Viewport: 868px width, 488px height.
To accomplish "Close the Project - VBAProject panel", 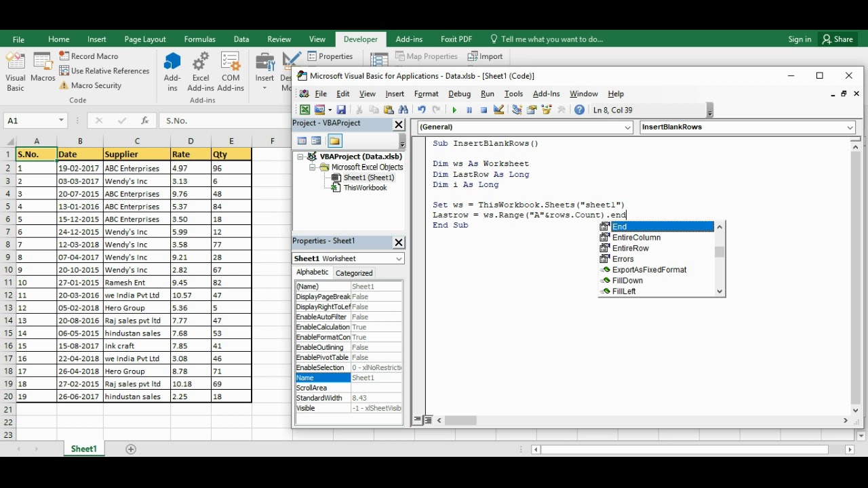I will pyautogui.click(x=399, y=125).
